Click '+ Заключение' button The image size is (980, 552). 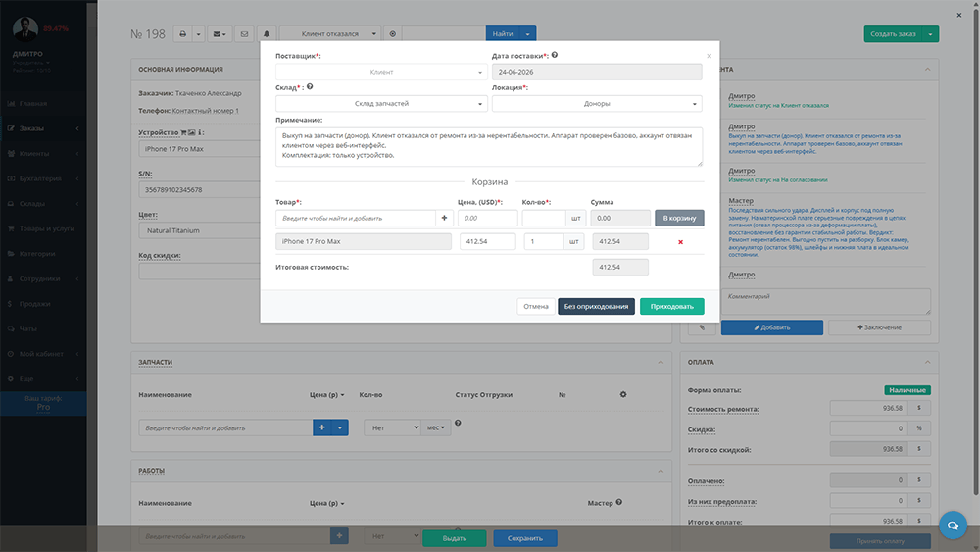coord(879,327)
